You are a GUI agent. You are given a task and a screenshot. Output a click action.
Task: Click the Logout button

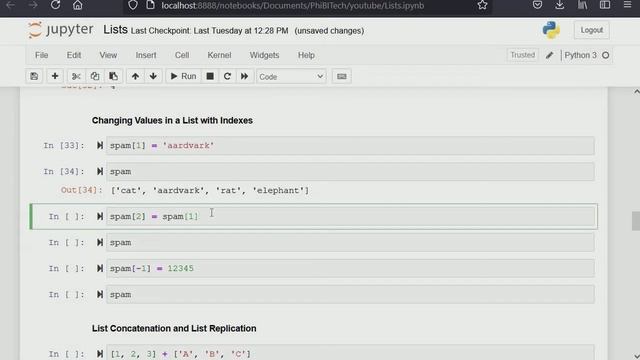coord(591,31)
